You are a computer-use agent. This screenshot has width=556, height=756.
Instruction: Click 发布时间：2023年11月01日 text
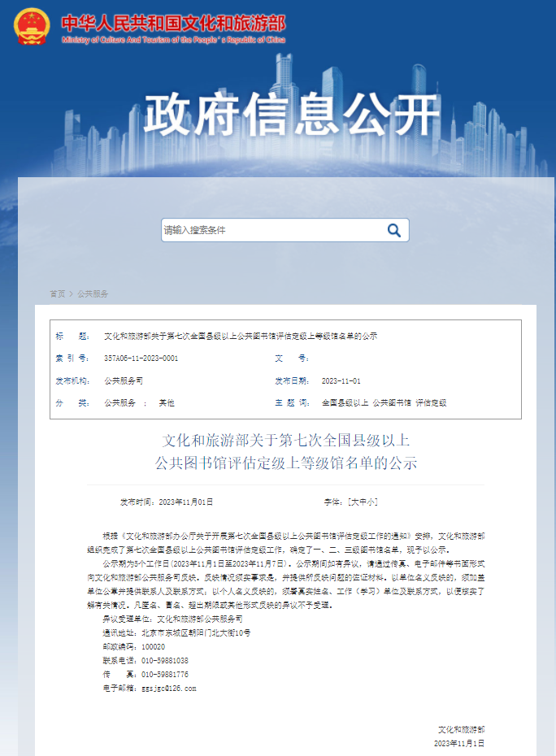click(167, 502)
